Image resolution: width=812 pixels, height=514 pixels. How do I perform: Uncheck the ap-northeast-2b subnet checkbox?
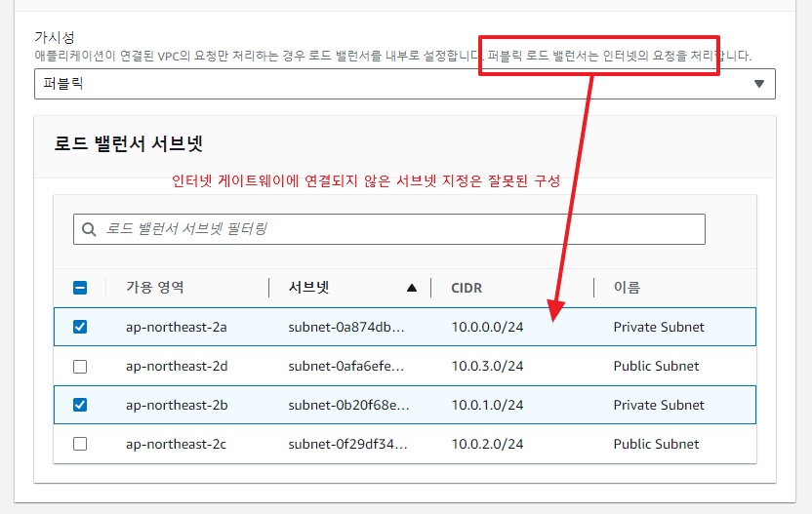(80, 405)
